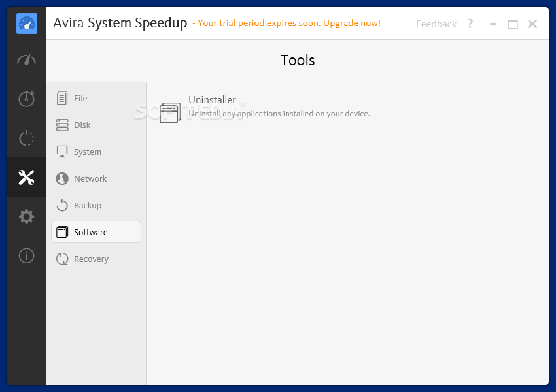The width and height of the screenshot is (556, 392).
Task: Launch the Uninstaller tool title
Action: [x=212, y=100]
